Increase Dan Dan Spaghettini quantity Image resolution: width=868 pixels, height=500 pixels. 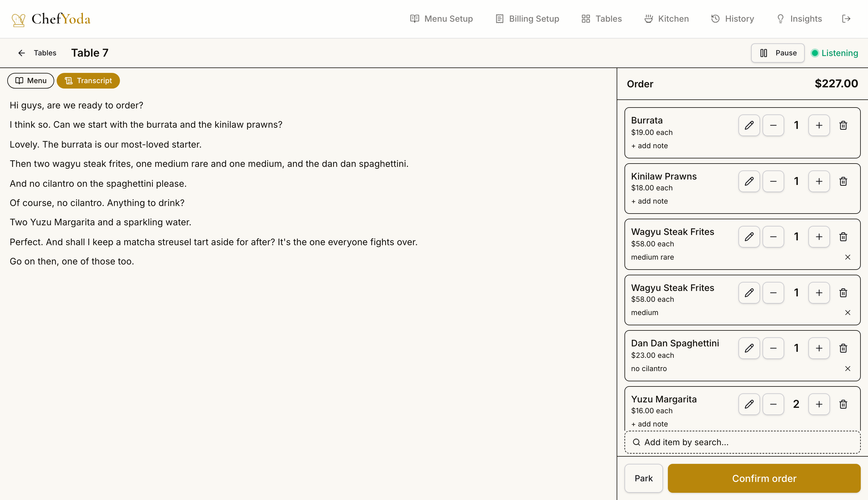pyautogui.click(x=819, y=348)
